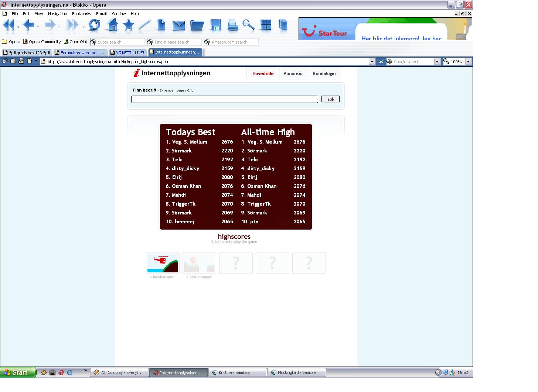Click print preview icon beside camera icon
Viewport: 538px width, 392px height.
21,61
